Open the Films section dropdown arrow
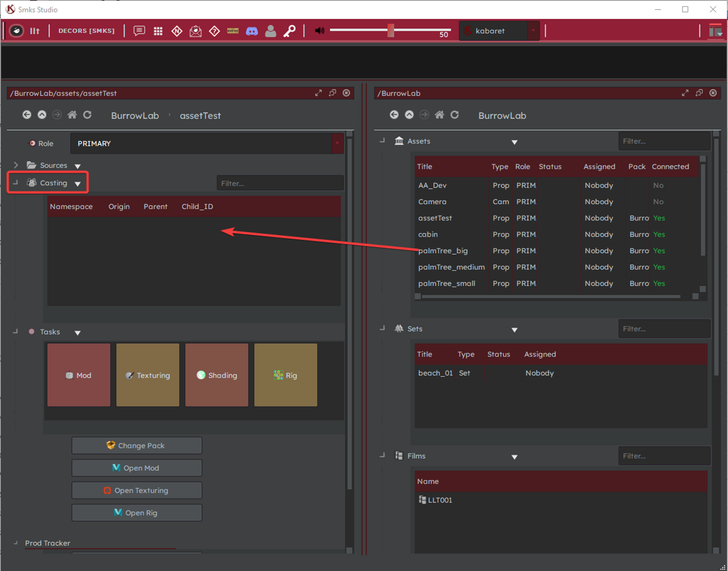 point(514,457)
